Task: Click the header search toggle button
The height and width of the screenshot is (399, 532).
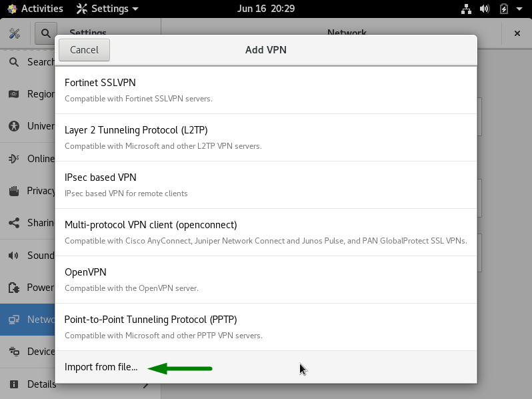Action: pos(45,33)
